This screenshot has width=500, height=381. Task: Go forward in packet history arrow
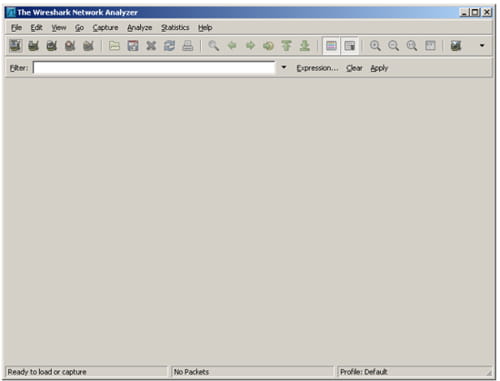coord(250,46)
